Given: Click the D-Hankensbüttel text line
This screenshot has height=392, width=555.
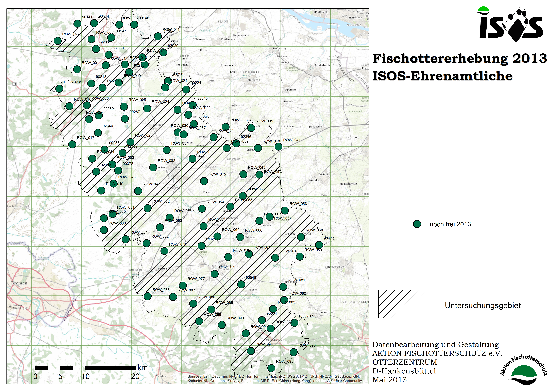Looking at the screenshot, I should tap(404, 371).
